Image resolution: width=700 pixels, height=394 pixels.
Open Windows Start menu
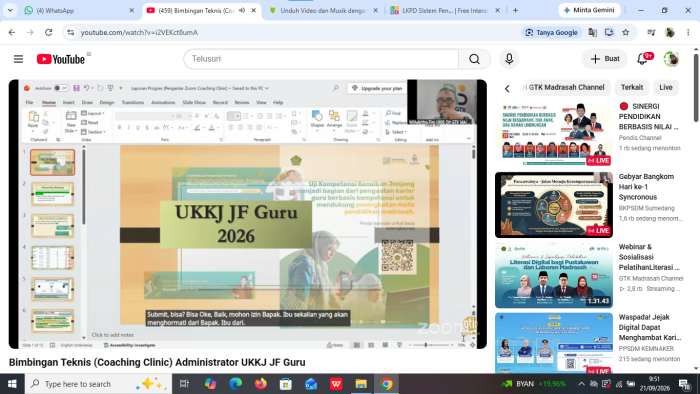[x=12, y=384]
